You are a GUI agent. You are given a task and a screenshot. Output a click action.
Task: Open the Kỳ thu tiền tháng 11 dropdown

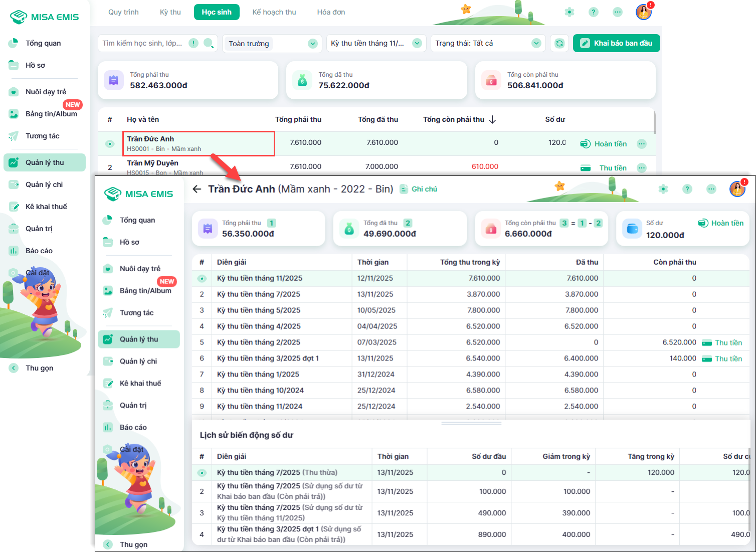(417, 44)
